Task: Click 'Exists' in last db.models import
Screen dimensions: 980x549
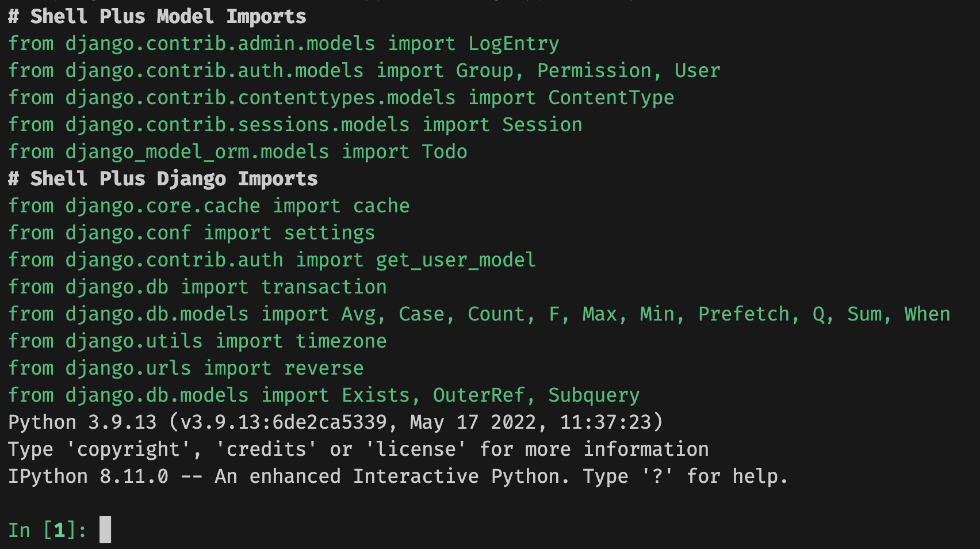Action: 376,395
